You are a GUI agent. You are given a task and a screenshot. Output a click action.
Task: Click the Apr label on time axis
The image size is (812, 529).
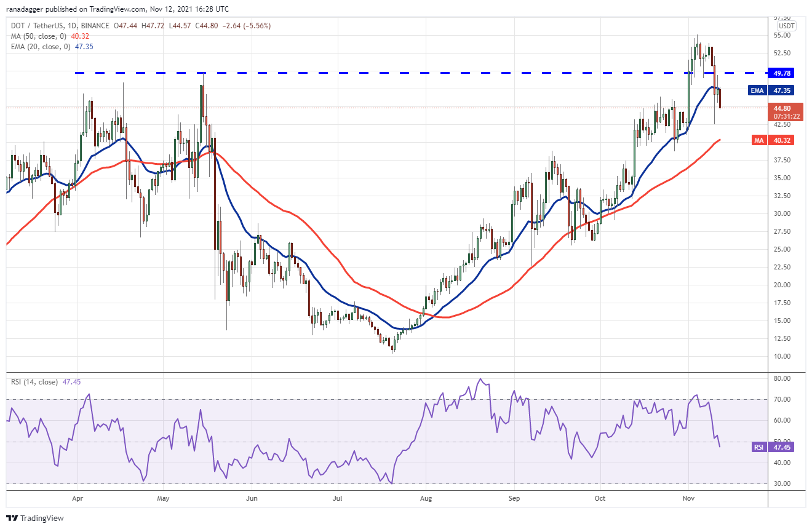coord(78,498)
